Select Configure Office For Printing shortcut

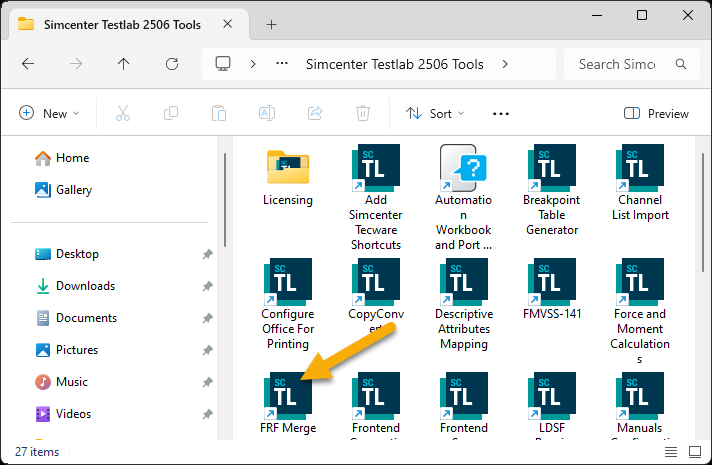tap(288, 282)
